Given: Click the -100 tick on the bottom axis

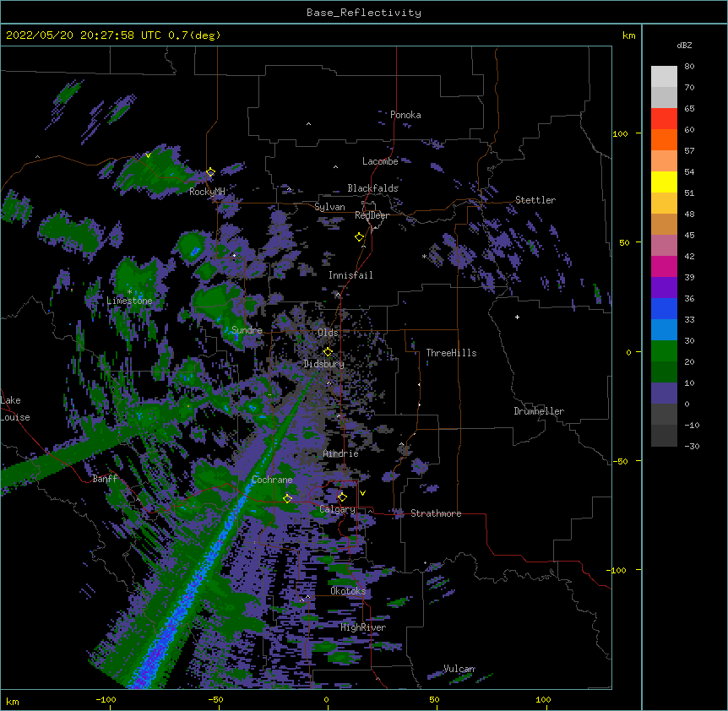Looking at the screenshot, I should coord(106,700).
